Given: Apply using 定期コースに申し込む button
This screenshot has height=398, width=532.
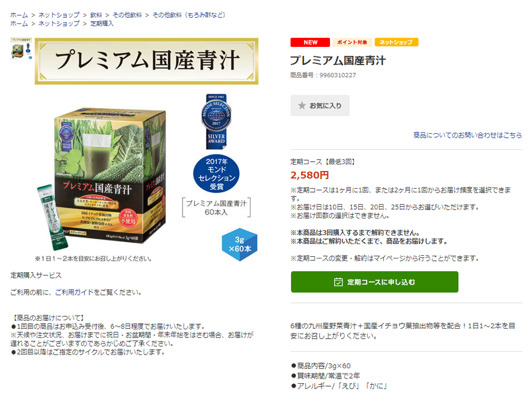Looking at the screenshot, I should tap(375, 282).
